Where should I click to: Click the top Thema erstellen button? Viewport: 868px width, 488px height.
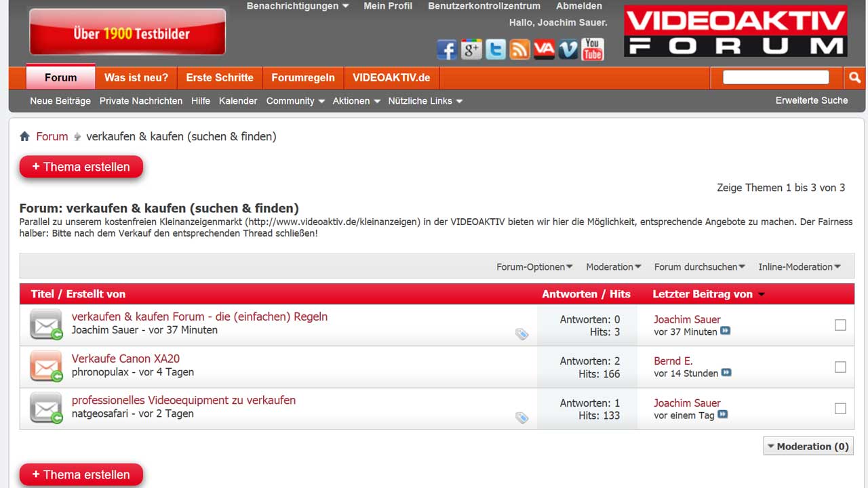[x=81, y=167]
